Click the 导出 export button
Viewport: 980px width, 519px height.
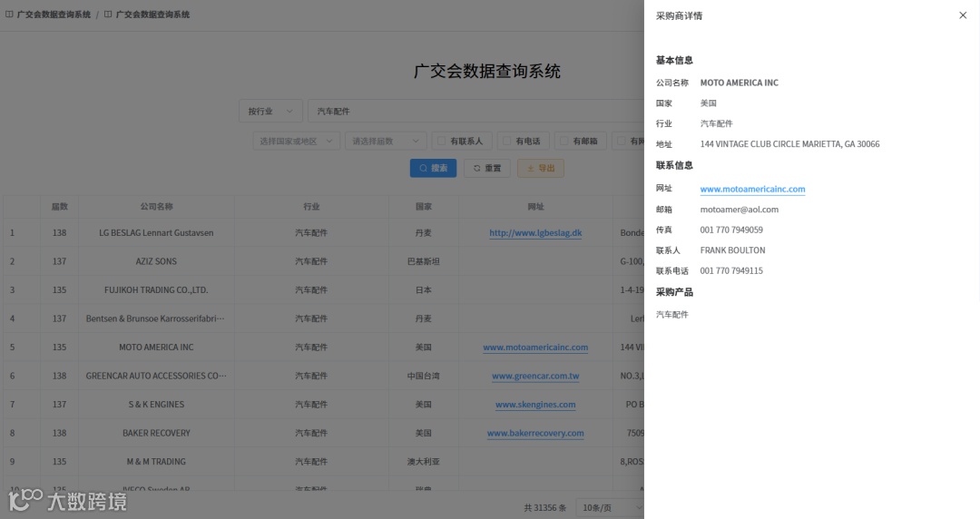[x=541, y=168]
